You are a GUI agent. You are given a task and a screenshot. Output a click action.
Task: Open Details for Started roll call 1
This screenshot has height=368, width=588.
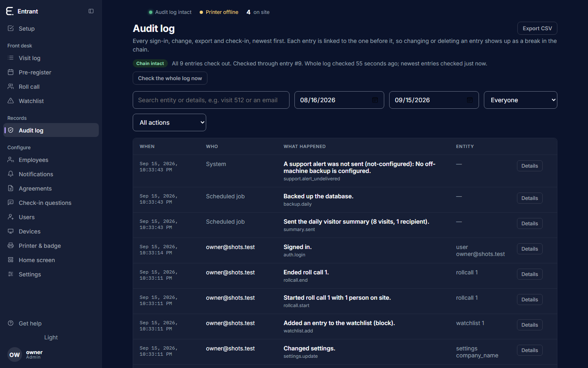(530, 299)
